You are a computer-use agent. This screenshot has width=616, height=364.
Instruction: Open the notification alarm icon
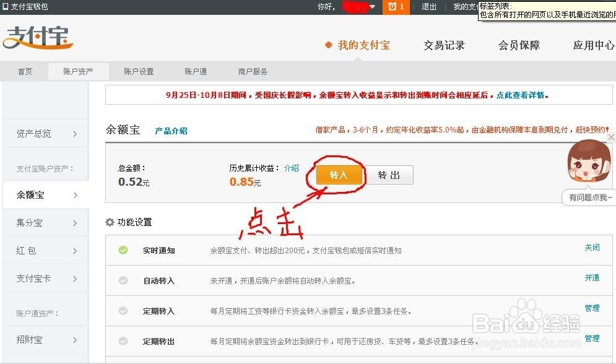[x=392, y=7]
